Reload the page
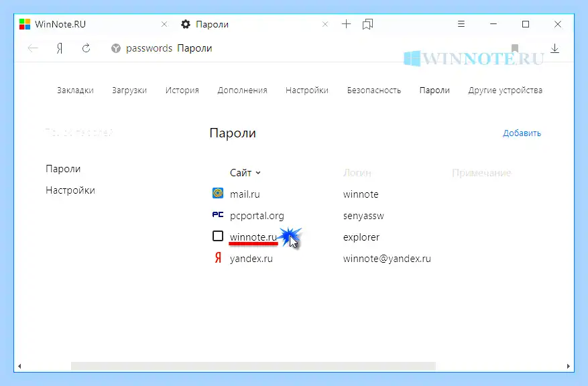588x386 pixels. tap(86, 48)
